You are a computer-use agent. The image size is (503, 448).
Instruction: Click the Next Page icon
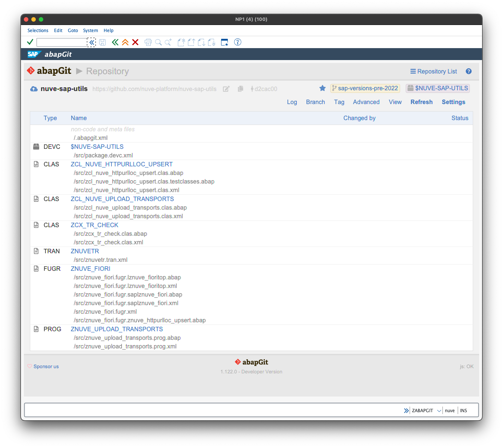pos(201,42)
